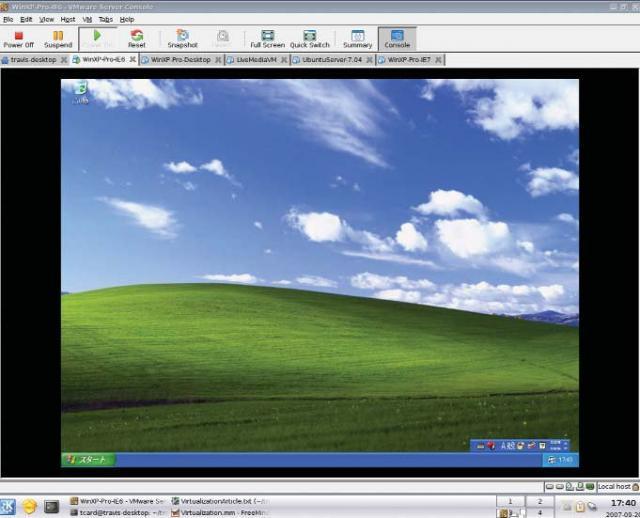
Task: Reset the virtual machine
Action: (x=137, y=39)
